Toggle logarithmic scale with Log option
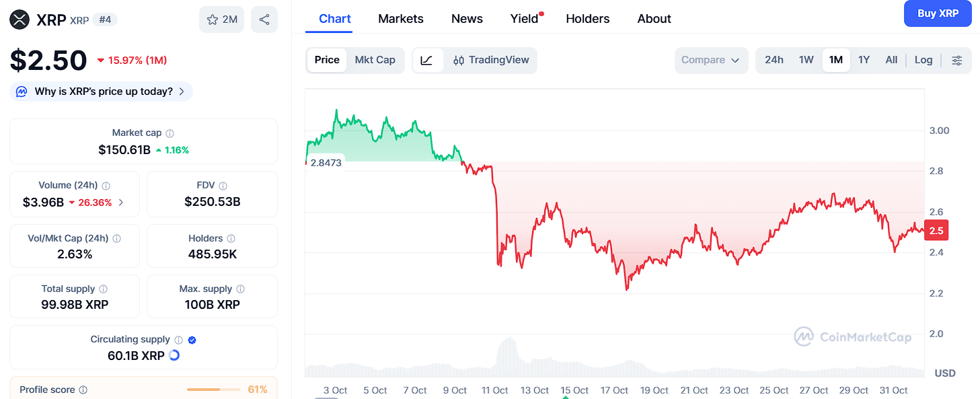The width and height of the screenshot is (980, 399). pyautogui.click(x=923, y=60)
